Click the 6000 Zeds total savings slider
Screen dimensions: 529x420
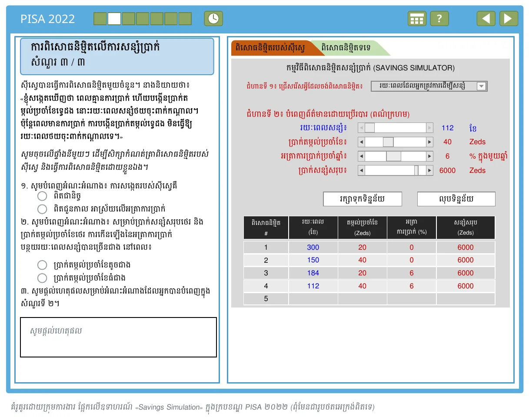tap(396, 171)
